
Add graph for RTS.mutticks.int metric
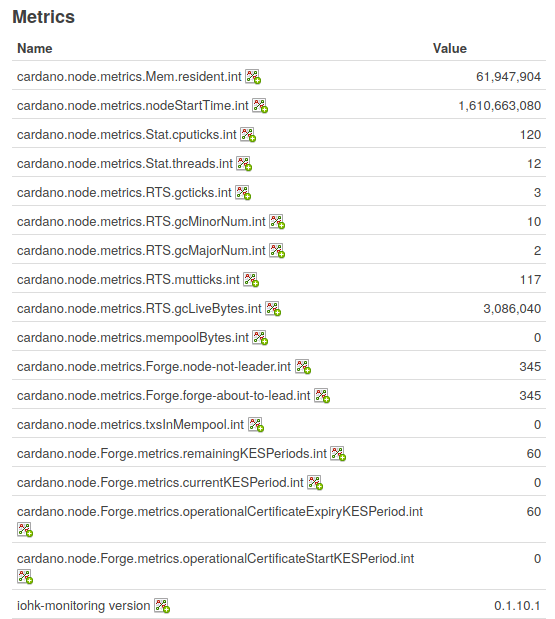[x=251, y=280]
